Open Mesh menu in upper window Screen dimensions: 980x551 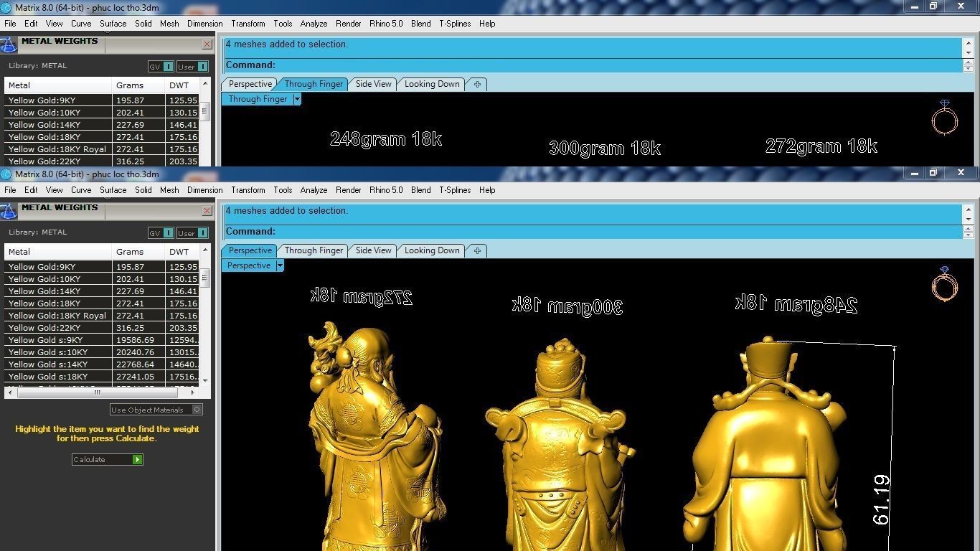coord(169,24)
